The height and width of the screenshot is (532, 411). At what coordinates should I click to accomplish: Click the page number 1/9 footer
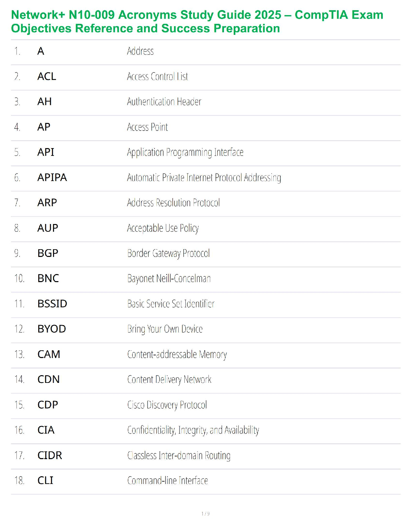tap(205, 514)
